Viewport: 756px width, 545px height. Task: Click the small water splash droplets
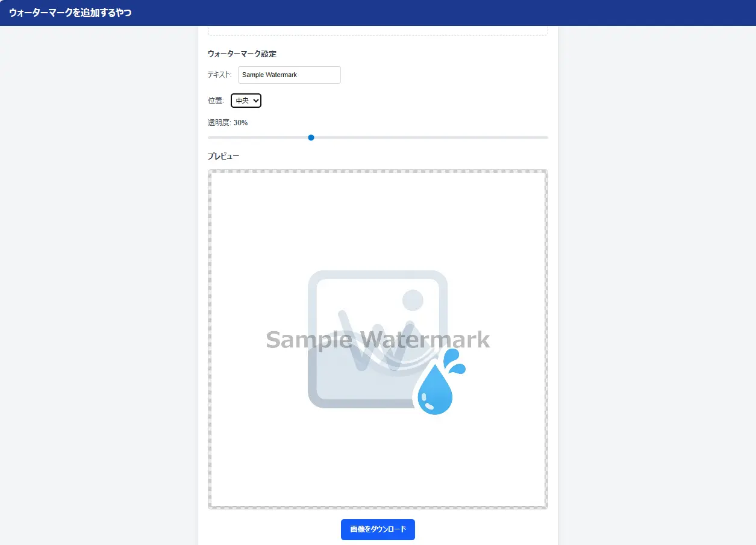pyautogui.click(x=454, y=362)
